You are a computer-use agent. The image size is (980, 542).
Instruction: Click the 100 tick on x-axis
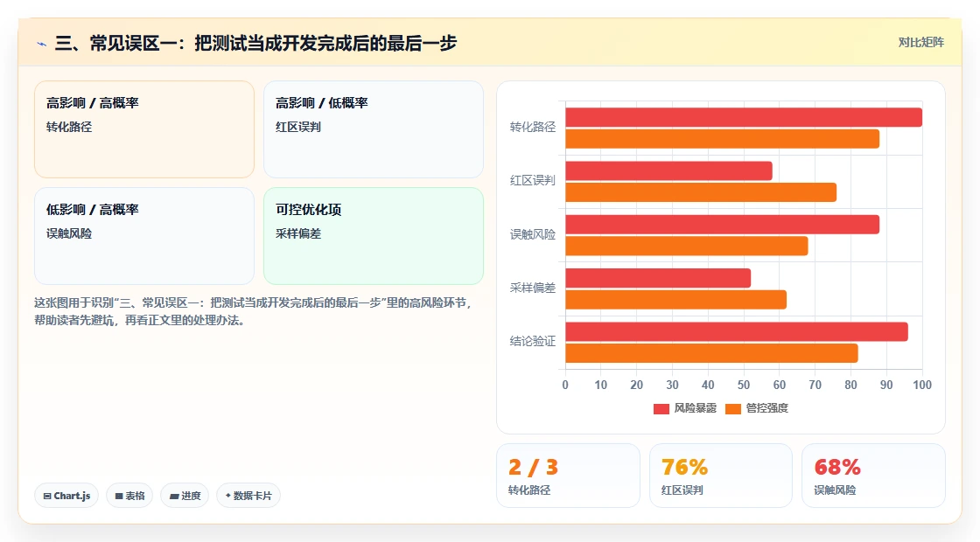tap(922, 386)
